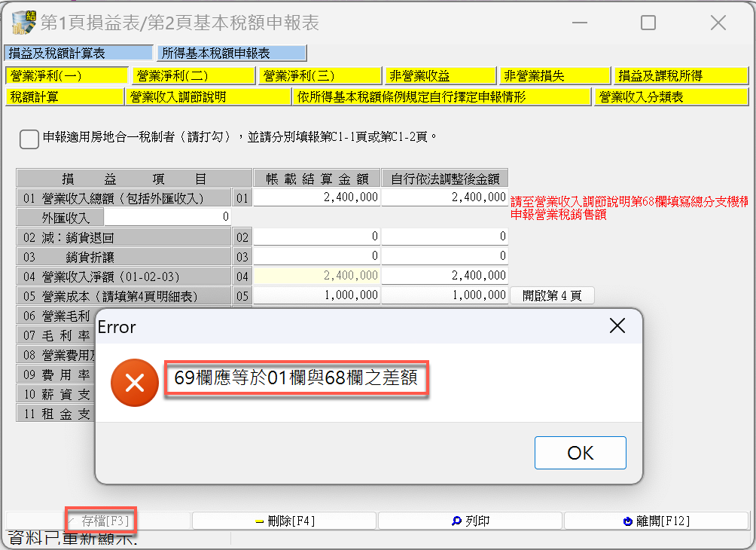Click the red error icon in the dialog
This screenshot has width=756, height=550.
(135, 383)
